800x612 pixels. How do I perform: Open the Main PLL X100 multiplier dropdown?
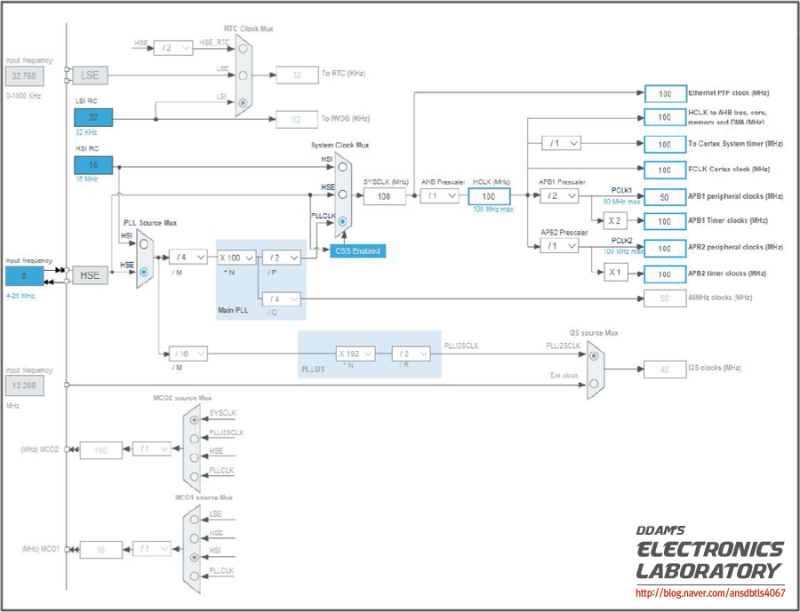coord(237,257)
